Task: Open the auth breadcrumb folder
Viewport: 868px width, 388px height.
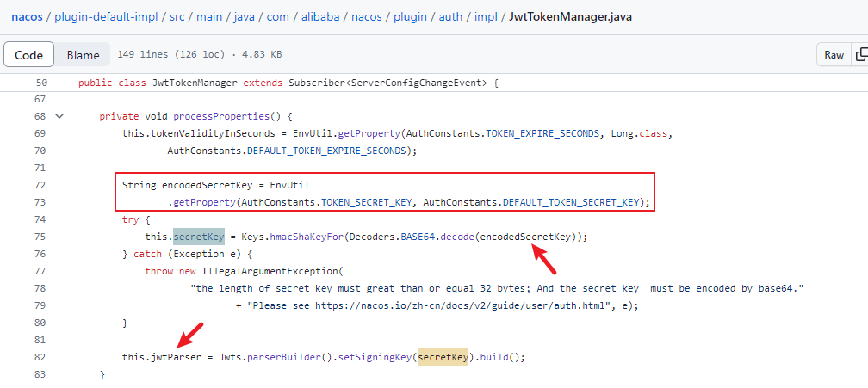Action: click(450, 16)
